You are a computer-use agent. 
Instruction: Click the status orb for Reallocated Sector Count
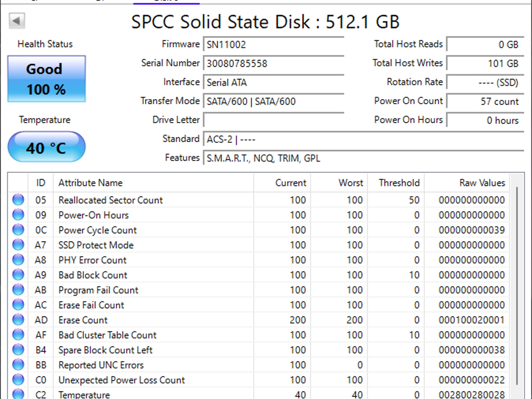pos(18,200)
